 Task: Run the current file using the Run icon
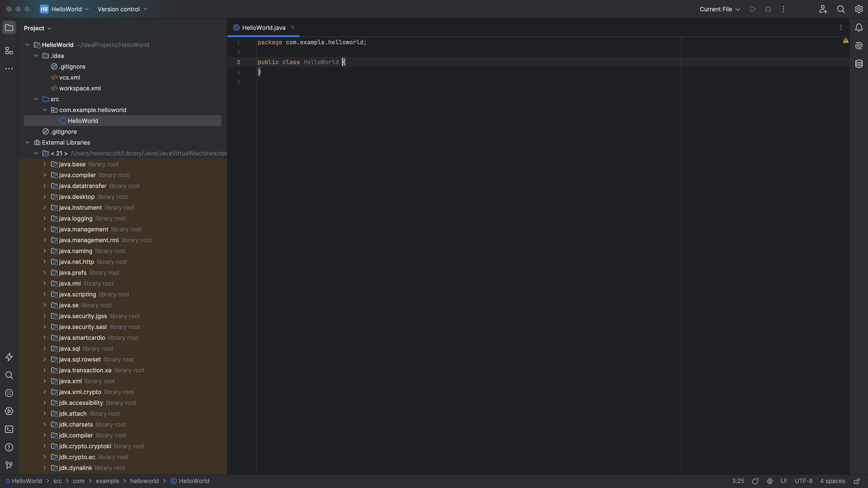coord(753,9)
